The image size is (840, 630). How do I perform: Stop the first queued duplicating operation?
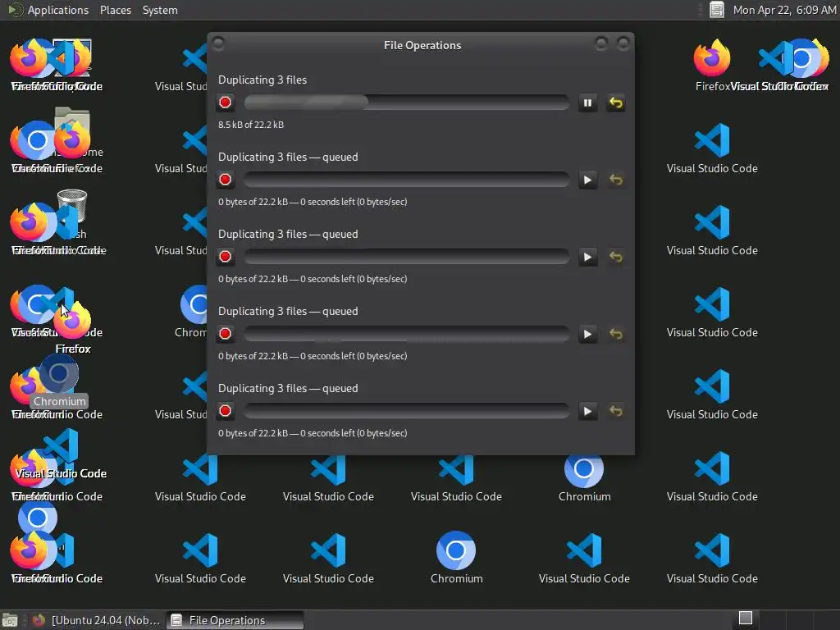tap(225, 180)
